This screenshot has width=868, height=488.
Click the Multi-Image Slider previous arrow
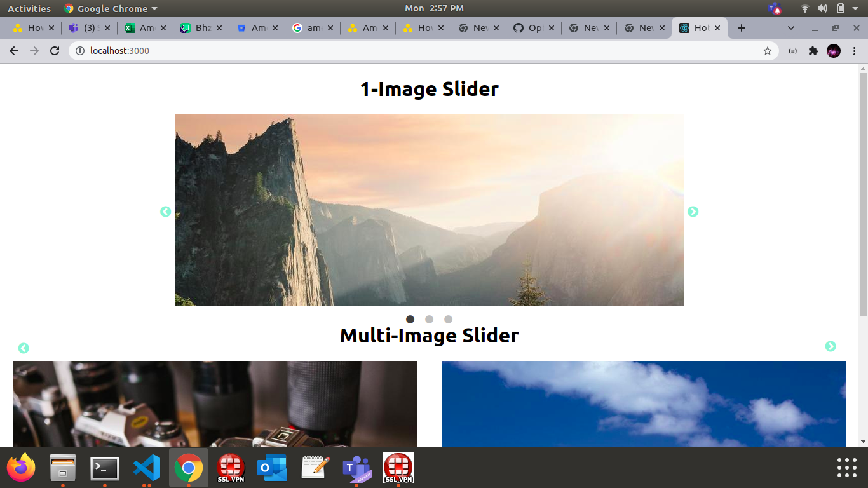pos(24,348)
